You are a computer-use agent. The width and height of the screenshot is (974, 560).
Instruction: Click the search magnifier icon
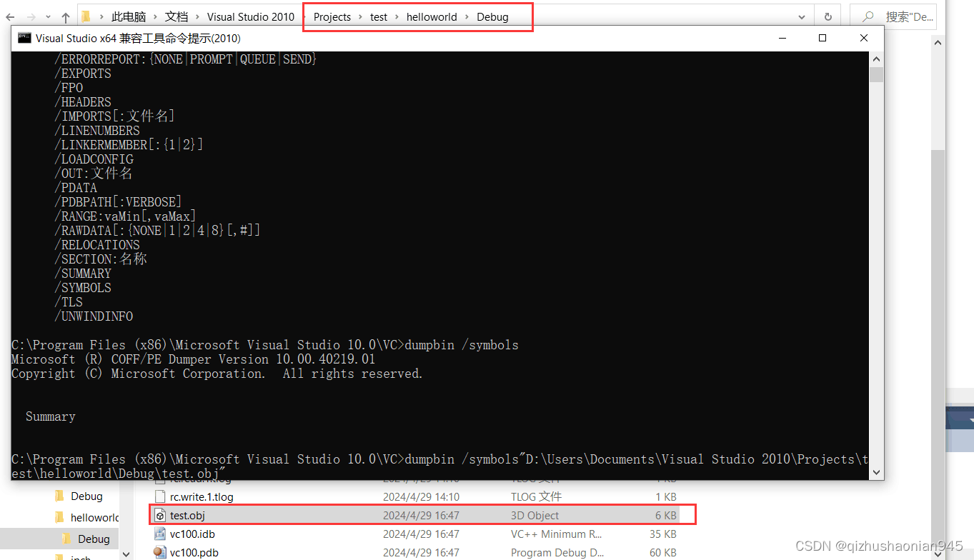(868, 16)
